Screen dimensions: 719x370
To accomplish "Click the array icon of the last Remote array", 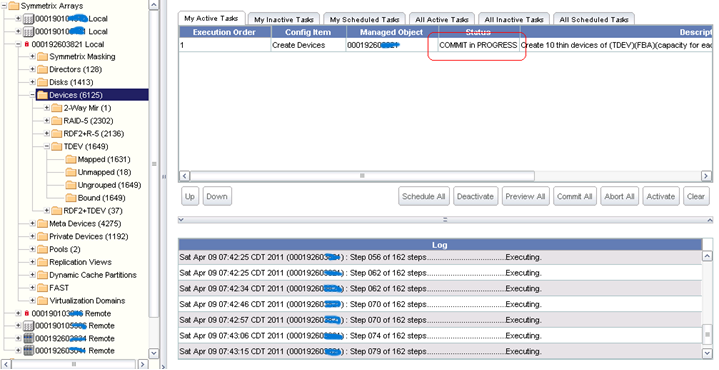I will (x=28, y=351).
